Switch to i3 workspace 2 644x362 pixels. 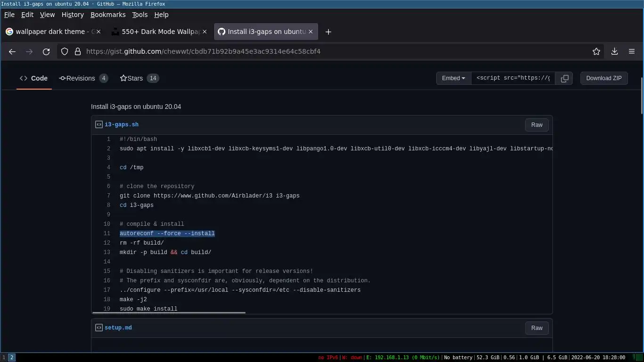tap(12, 358)
